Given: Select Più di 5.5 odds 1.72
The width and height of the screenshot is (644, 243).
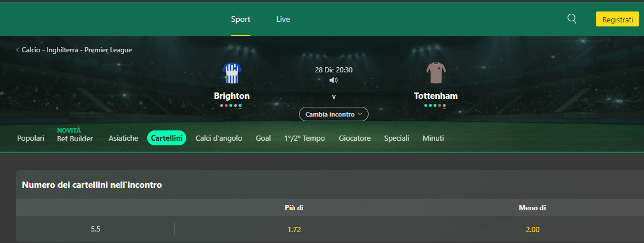Looking at the screenshot, I should point(294,229).
